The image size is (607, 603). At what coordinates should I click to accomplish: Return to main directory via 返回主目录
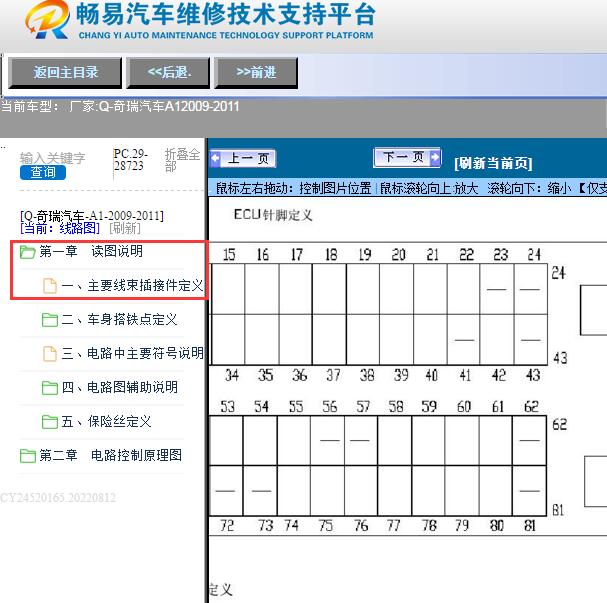pos(65,73)
